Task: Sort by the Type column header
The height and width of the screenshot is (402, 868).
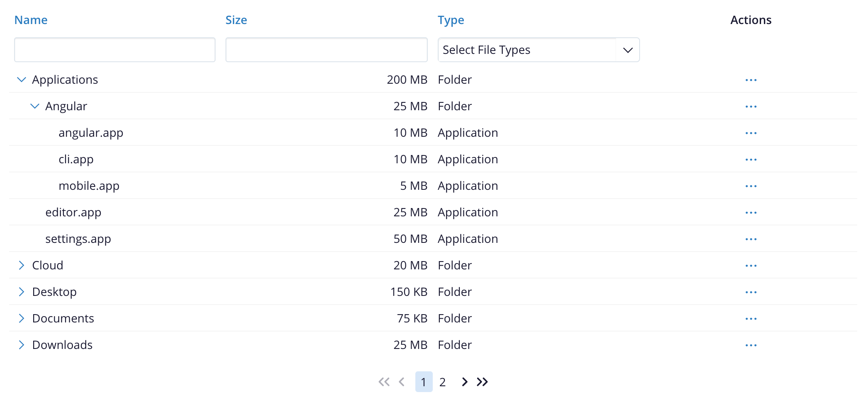Action: tap(451, 20)
